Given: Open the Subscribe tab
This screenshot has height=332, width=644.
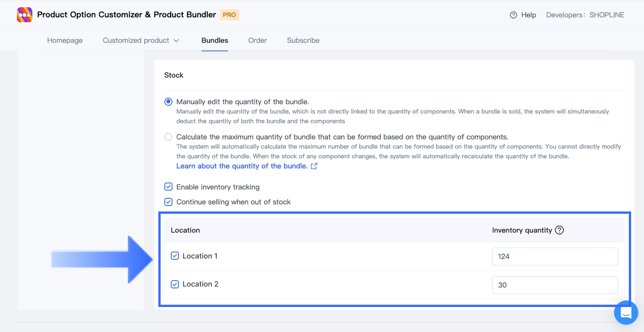Looking at the screenshot, I should (x=303, y=41).
